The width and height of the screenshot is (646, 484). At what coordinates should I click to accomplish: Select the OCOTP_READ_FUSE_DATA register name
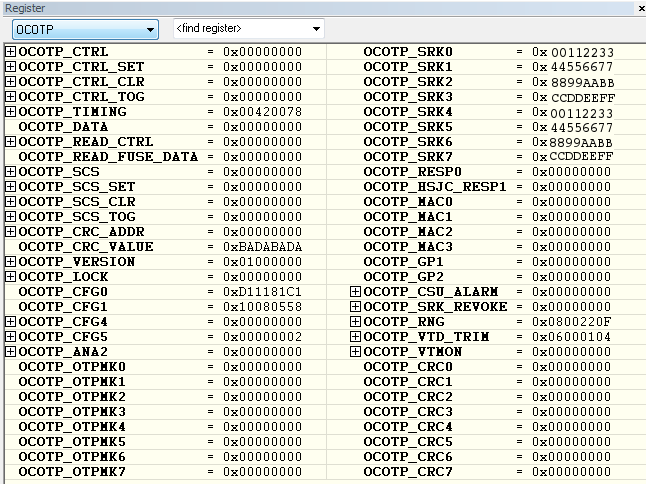point(108,157)
